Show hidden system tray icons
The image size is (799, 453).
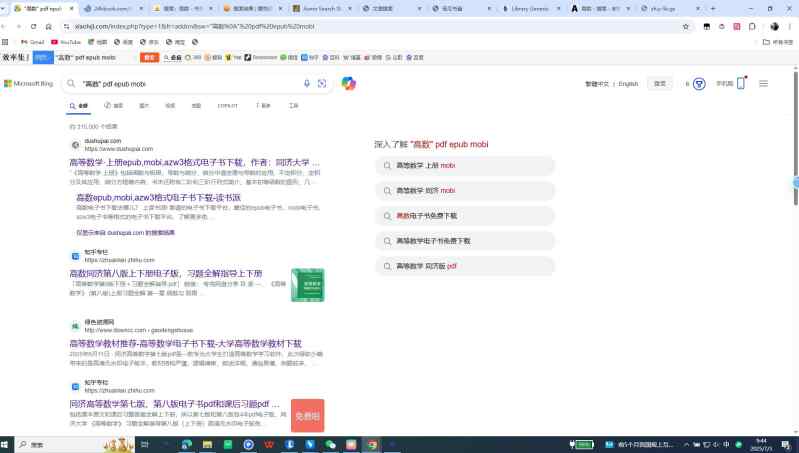tap(686, 445)
